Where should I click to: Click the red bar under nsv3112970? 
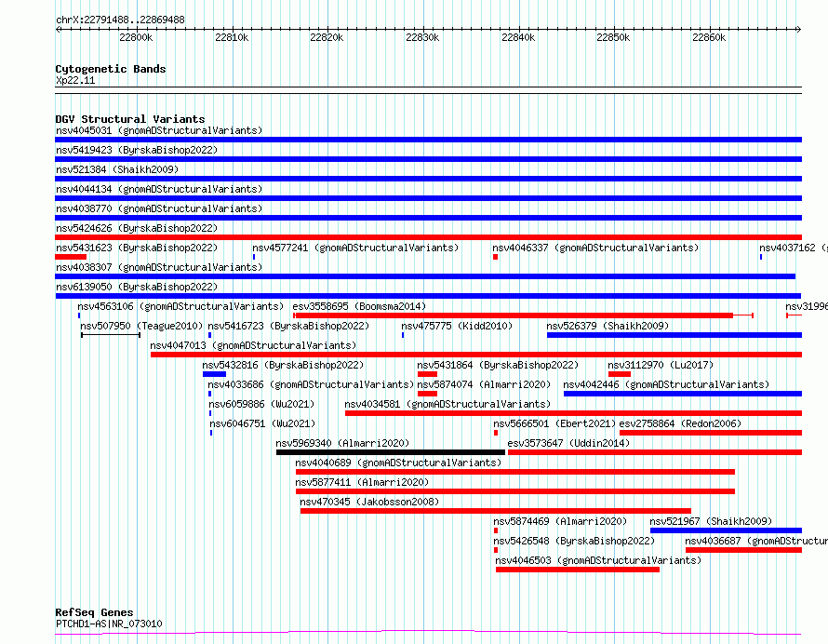click(620, 374)
